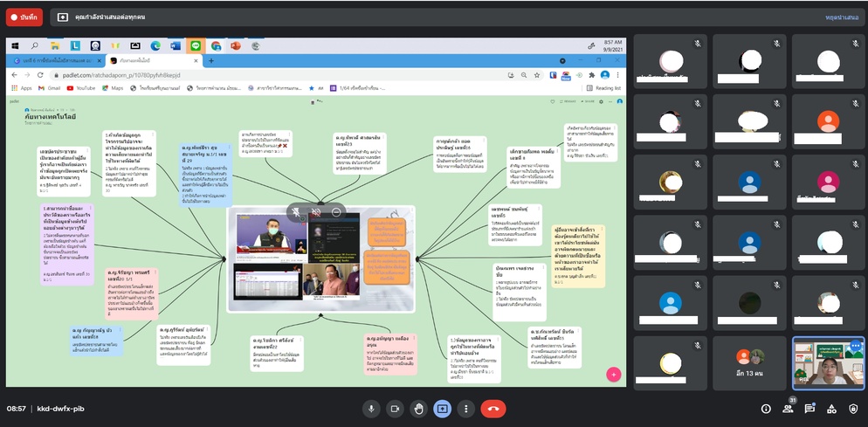
Task: Open the activities shapes icon
Action: click(x=831, y=409)
